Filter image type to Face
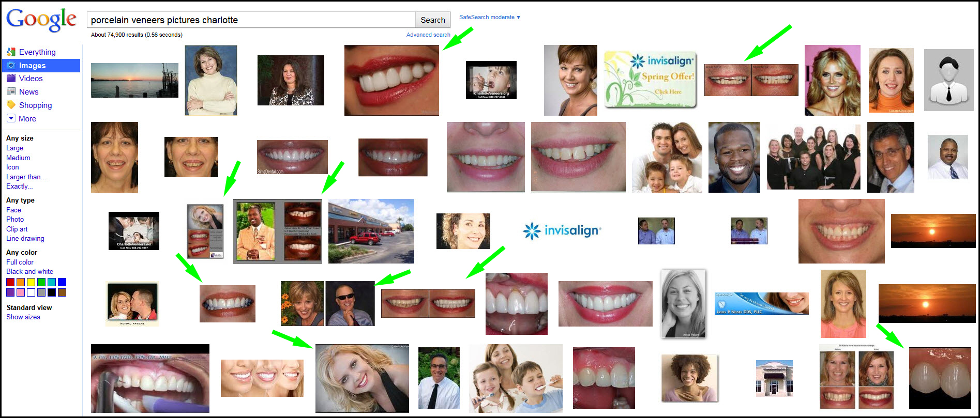The height and width of the screenshot is (418, 980). point(13,210)
